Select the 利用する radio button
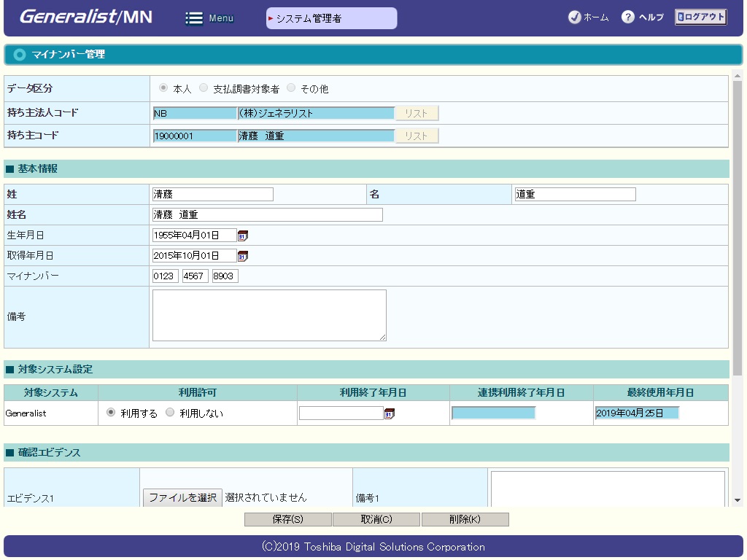Viewport: 747px width, 560px height. [111, 413]
